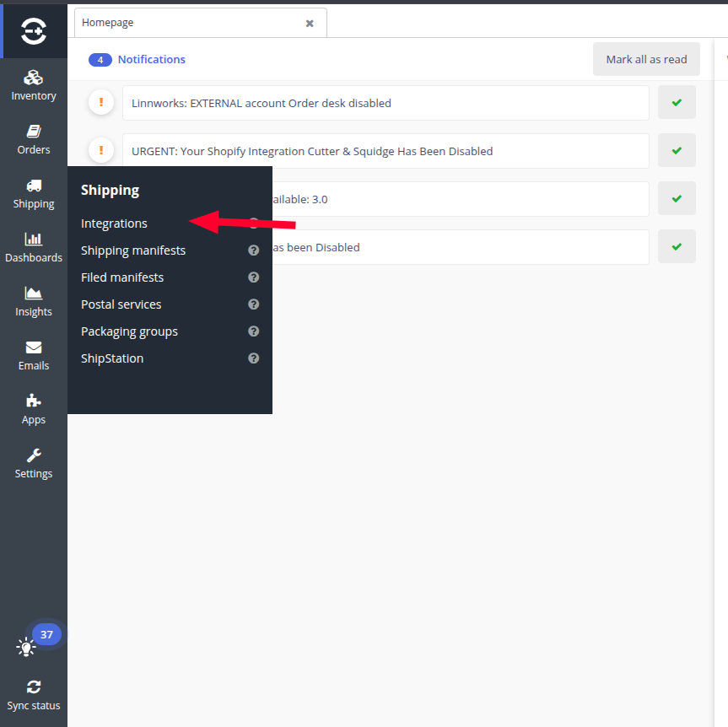This screenshot has width=728, height=727.
Task: Click help icon next to Packaging groups
Action: tap(254, 331)
